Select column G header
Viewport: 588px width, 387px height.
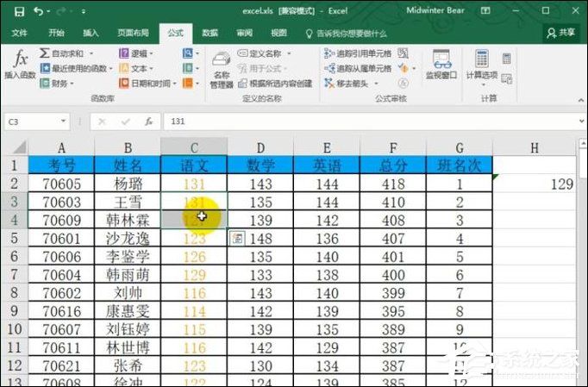[460, 147]
